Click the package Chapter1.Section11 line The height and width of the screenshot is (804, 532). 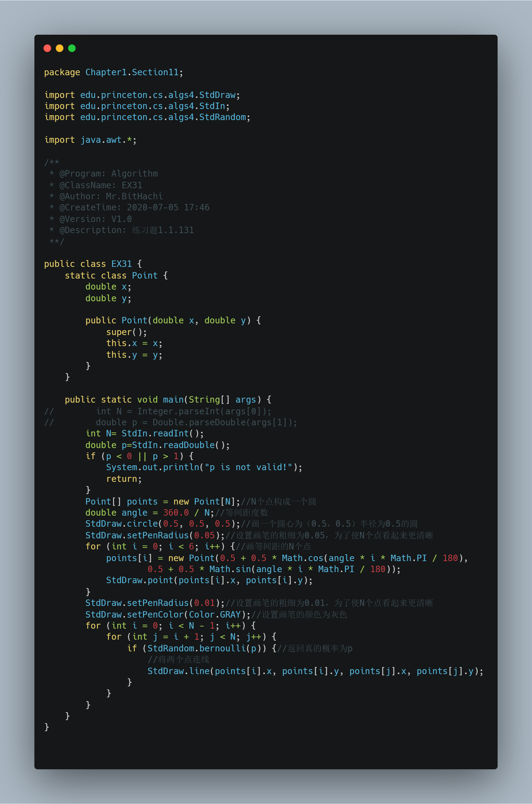114,72
